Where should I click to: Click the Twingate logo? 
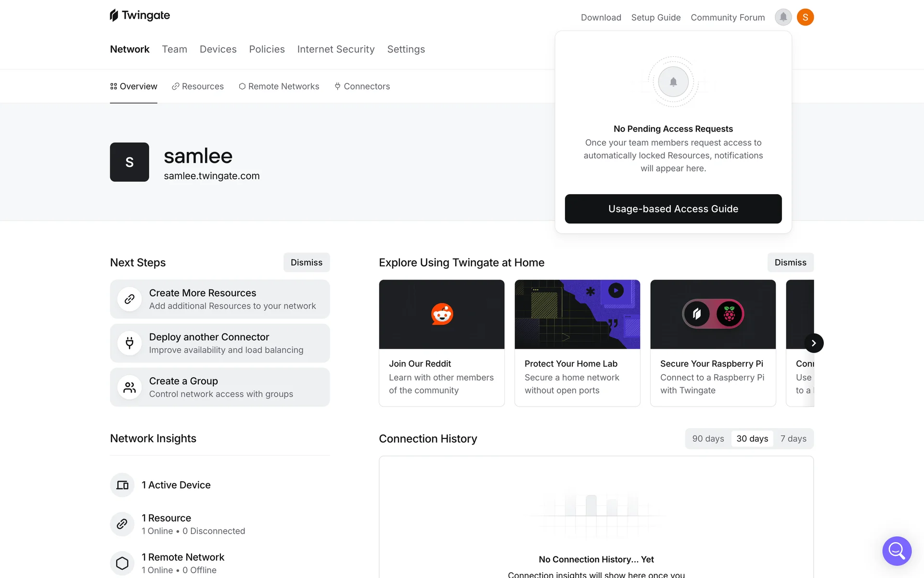(x=140, y=15)
